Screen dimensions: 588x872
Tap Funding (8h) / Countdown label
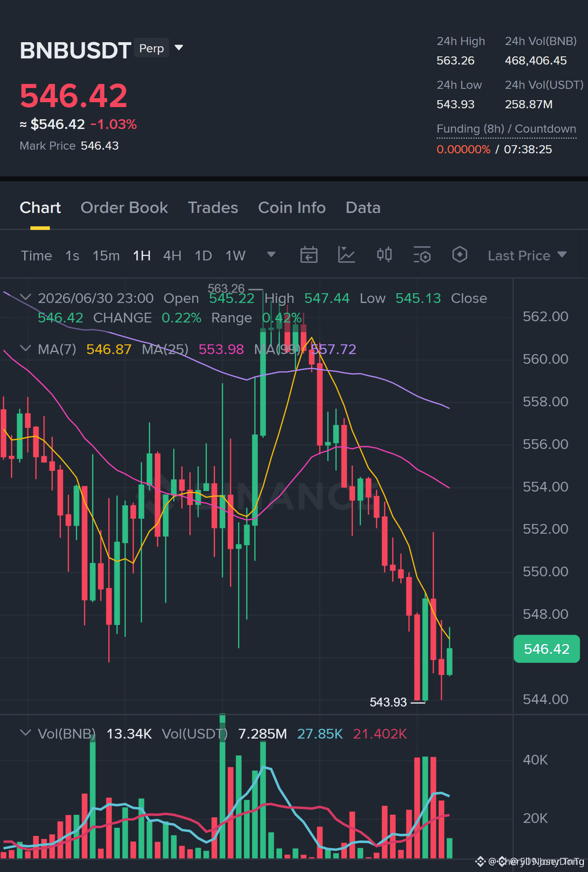coord(506,129)
